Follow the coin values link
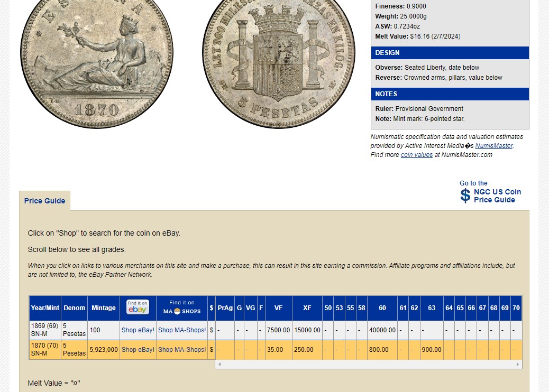The width and height of the screenshot is (549, 392). [x=416, y=155]
